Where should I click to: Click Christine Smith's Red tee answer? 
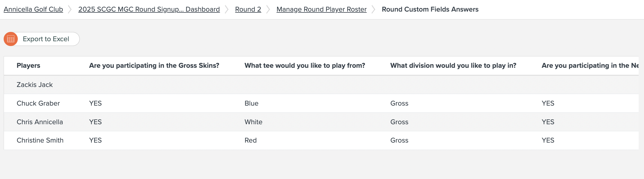[x=250, y=140]
